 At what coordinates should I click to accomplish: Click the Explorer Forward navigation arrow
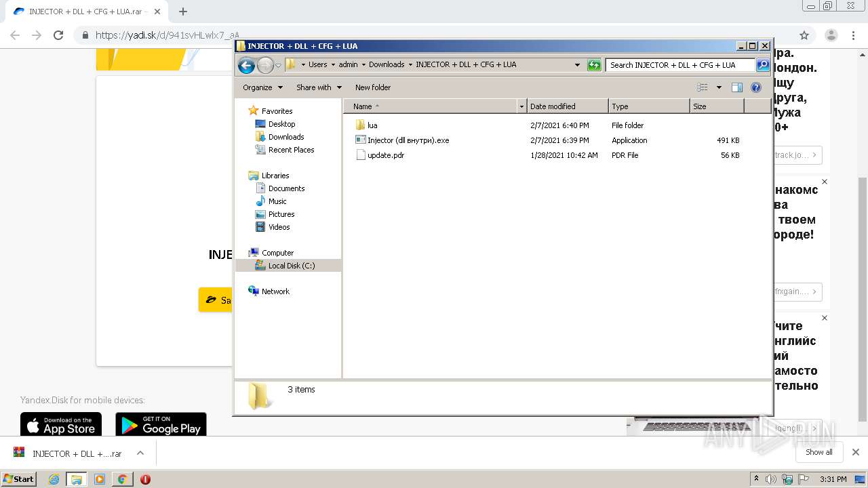(265, 65)
